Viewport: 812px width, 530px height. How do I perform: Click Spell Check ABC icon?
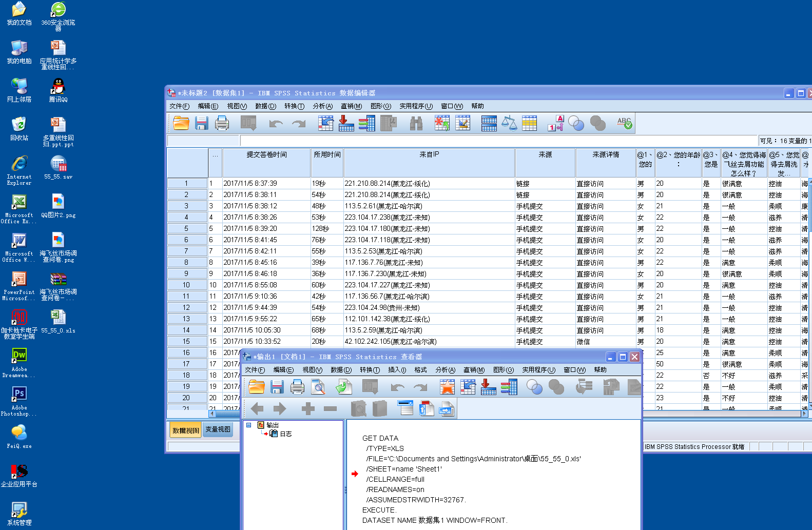pos(624,123)
